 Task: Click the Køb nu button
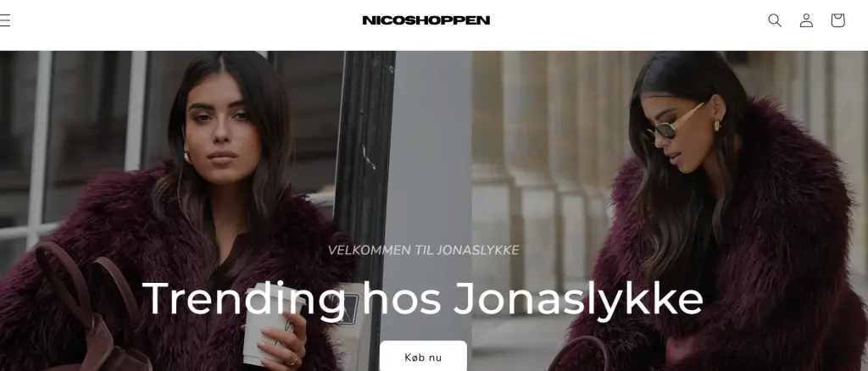(x=423, y=357)
